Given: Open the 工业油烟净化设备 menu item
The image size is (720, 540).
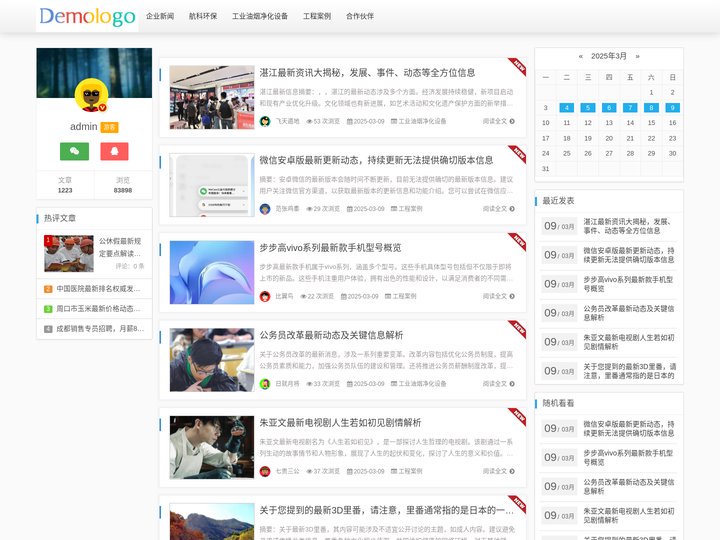Looking at the screenshot, I should coord(260,17).
